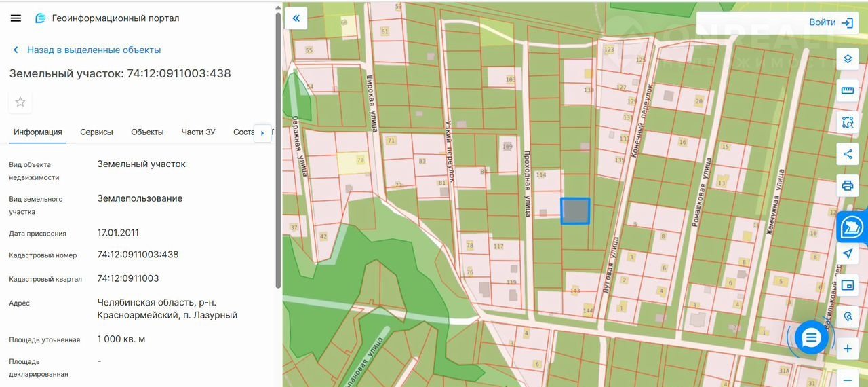Add parcel to favorites with star icon
868x387 pixels.
click(20, 102)
